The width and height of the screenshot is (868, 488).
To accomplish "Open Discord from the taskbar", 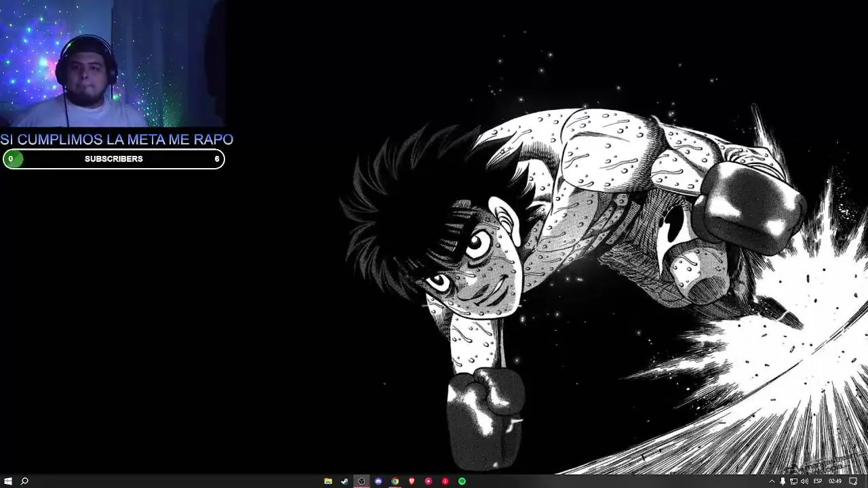I will 378,481.
